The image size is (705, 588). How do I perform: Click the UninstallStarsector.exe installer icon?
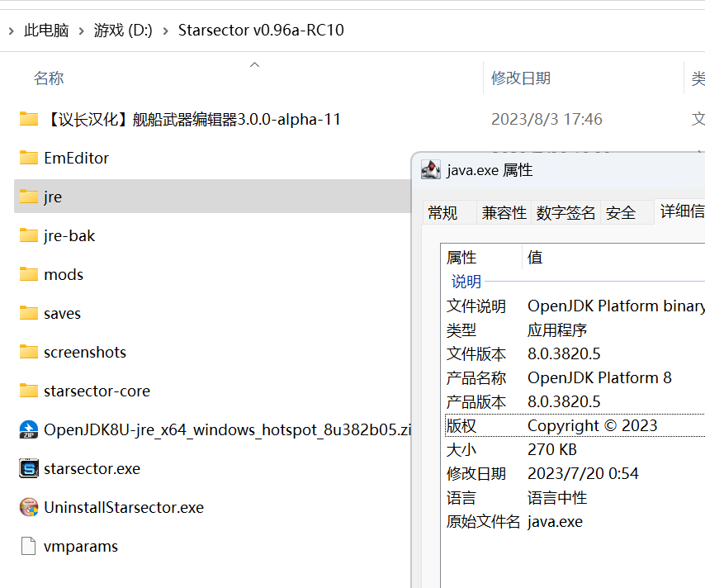click(x=27, y=507)
